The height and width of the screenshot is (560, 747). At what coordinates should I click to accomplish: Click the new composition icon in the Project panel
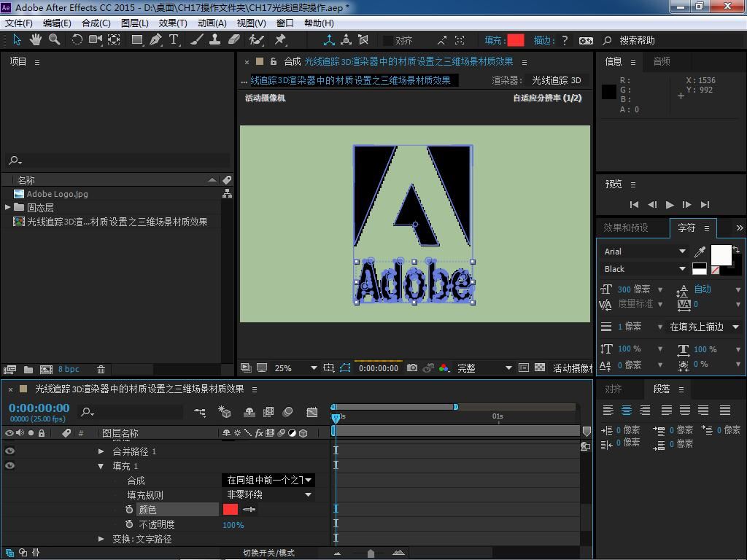point(46,370)
